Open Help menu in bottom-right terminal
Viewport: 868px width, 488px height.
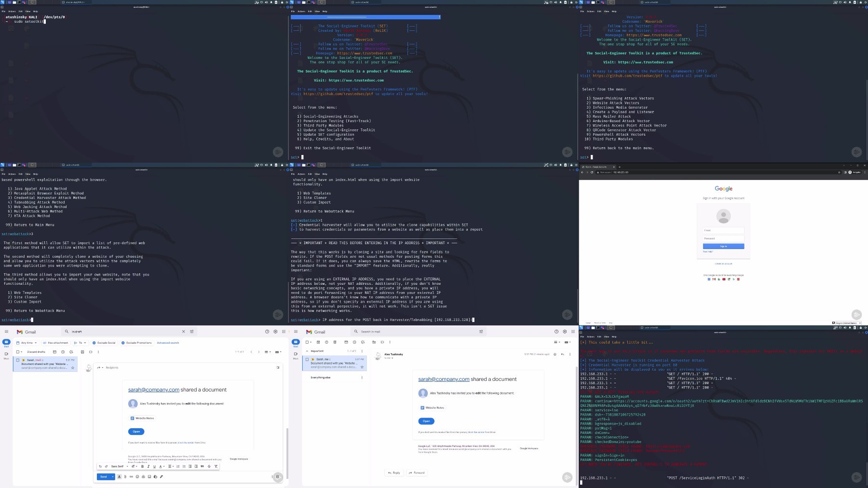coord(614,336)
